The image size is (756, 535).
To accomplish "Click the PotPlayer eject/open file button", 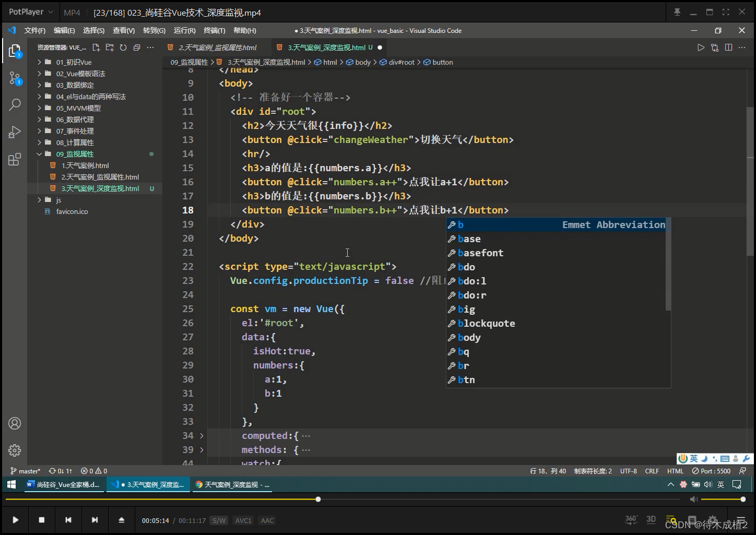I will (x=121, y=520).
